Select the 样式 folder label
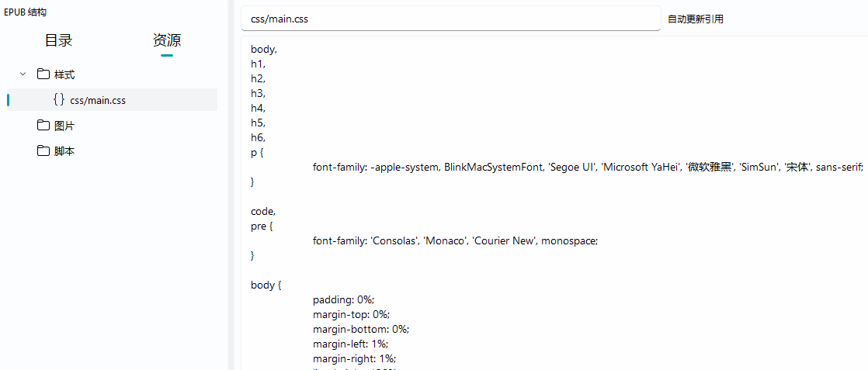868x370 pixels. (64, 74)
